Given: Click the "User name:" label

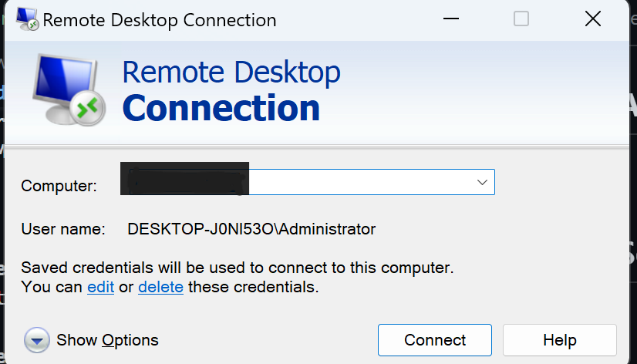Looking at the screenshot, I should (x=62, y=229).
